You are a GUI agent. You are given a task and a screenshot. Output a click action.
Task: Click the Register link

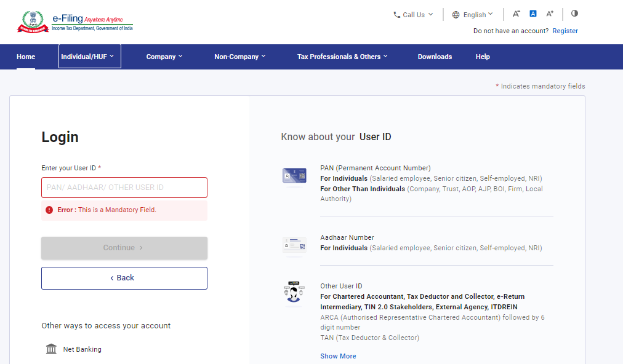(565, 31)
